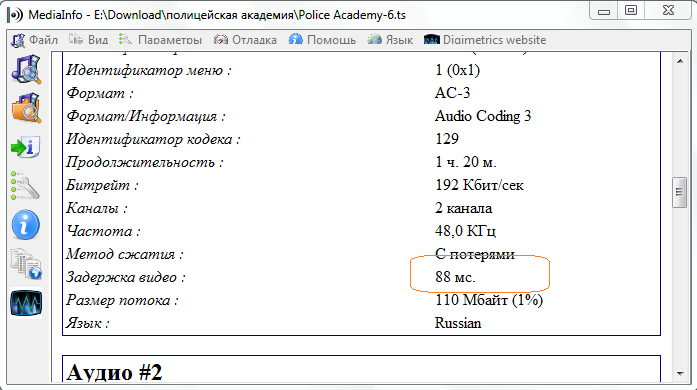Select the channels value "2 канала"
This screenshot has width=697, height=390.
click(463, 208)
